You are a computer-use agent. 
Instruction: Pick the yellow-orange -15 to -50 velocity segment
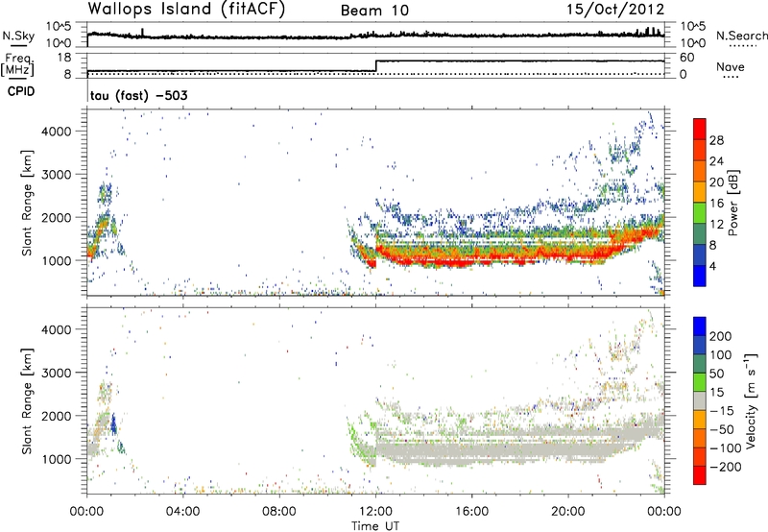pyautogui.click(x=700, y=420)
